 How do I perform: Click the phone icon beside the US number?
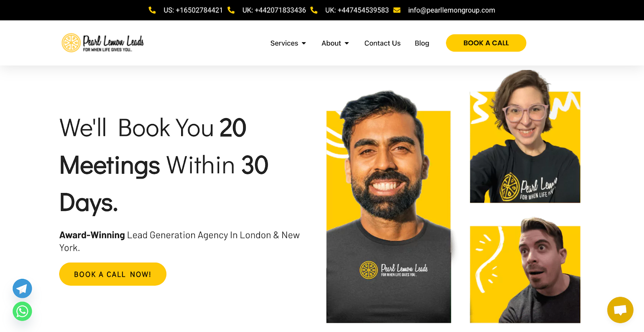click(152, 10)
